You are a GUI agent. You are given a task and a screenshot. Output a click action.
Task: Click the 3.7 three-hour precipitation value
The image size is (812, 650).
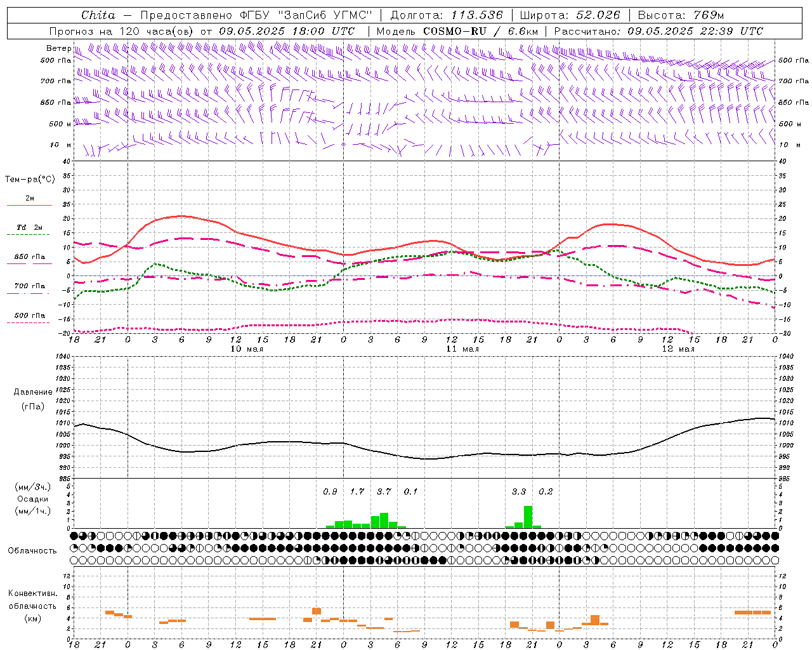point(384,492)
